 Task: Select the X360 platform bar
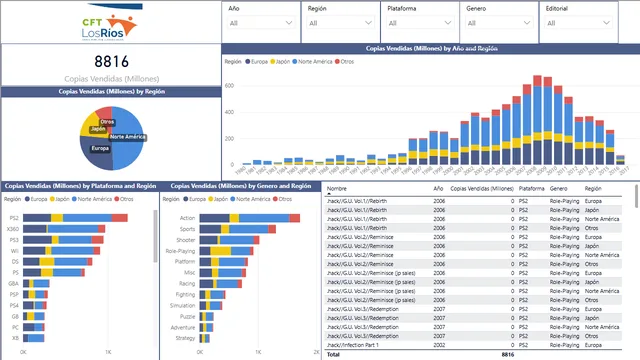[x=64, y=229]
